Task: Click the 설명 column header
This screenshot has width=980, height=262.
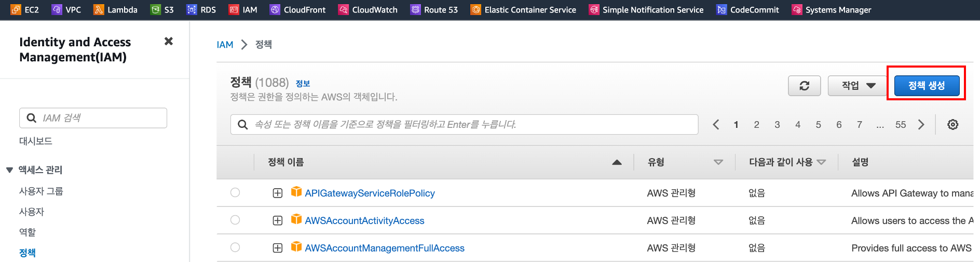Action: coord(860,162)
